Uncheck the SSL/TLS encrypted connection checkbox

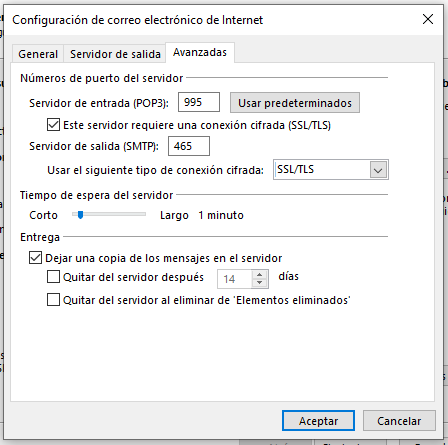pyautogui.click(x=53, y=125)
